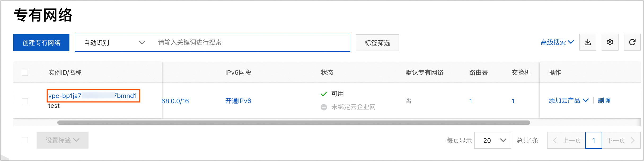Select page 1 in pagination
Screen dimensions: 644x161
click(594, 140)
